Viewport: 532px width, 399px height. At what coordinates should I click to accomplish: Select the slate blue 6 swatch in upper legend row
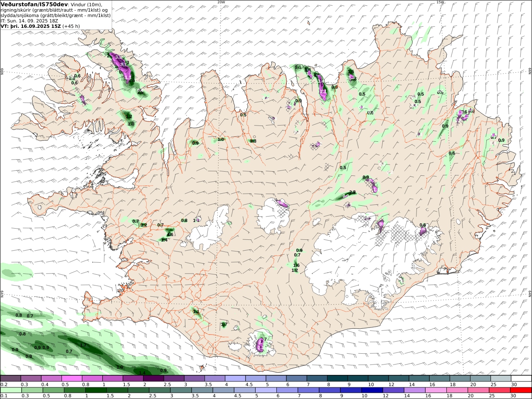[297, 378]
